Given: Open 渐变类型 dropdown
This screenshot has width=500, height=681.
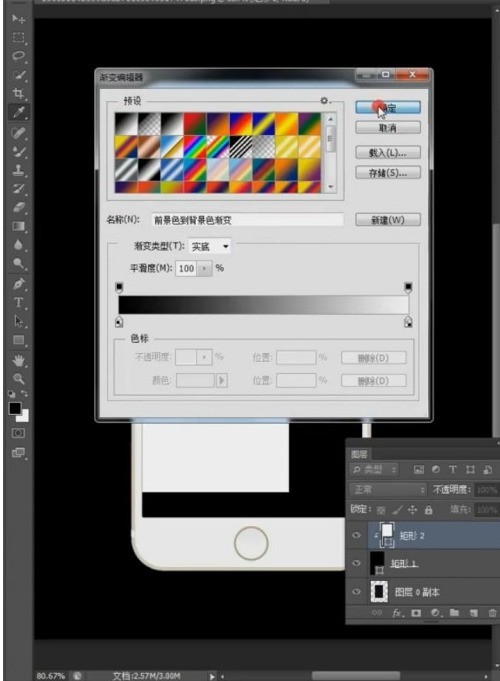Looking at the screenshot, I should [x=209, y=247].
